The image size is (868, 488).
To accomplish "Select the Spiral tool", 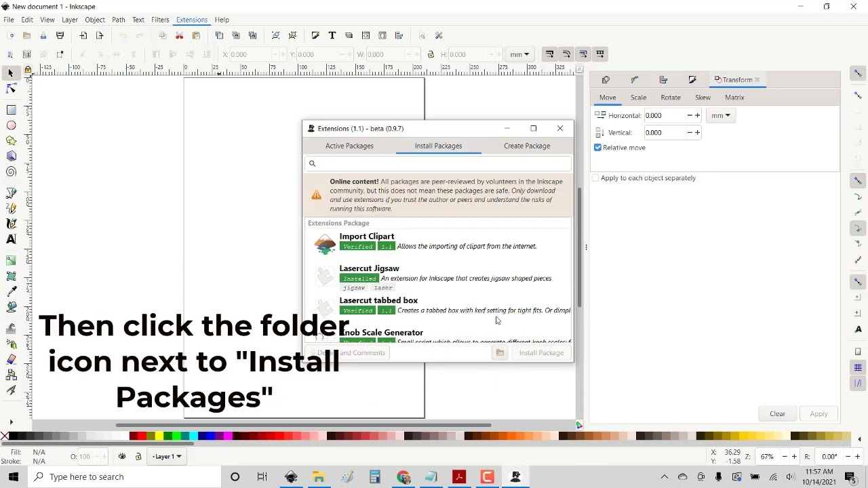I will [x=11, y=172].
